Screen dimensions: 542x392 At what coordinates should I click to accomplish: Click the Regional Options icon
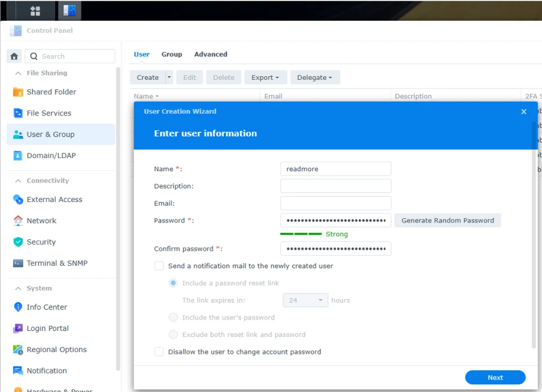(18, 350)
